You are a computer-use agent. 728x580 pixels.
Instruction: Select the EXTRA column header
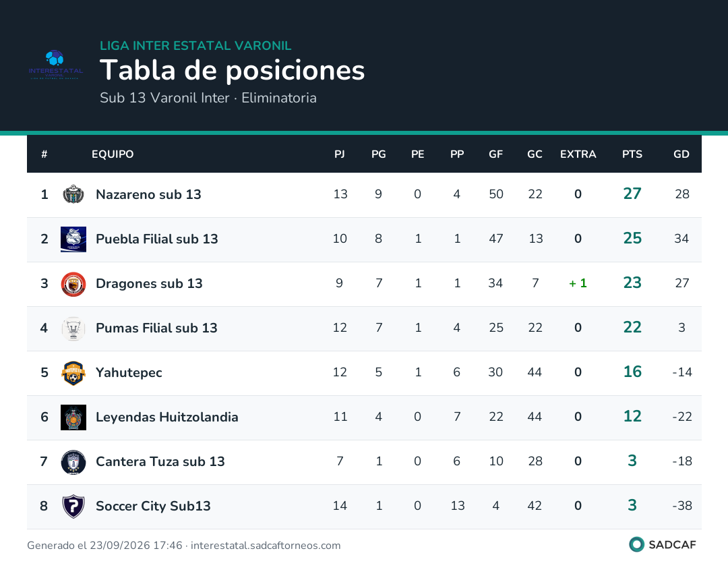pyautogui.click(x=578, y=154)
